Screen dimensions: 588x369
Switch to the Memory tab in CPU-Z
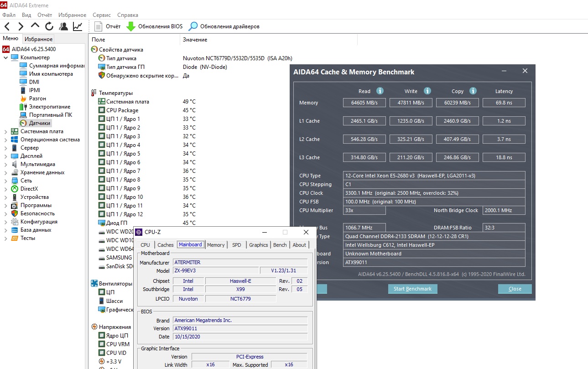point(216,245)
